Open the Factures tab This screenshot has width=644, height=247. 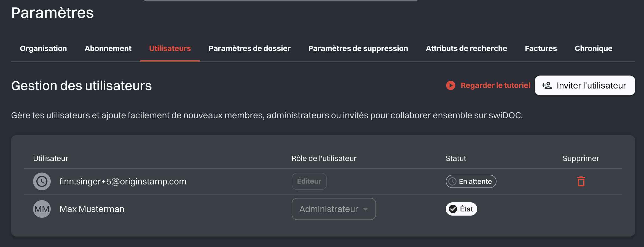(x=541, y=49)
